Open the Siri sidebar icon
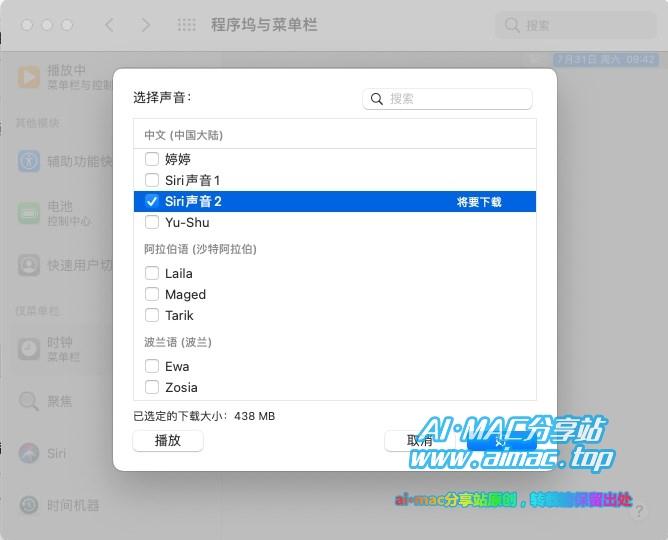This screenshot has height=540, width=668. pos(29,453)
